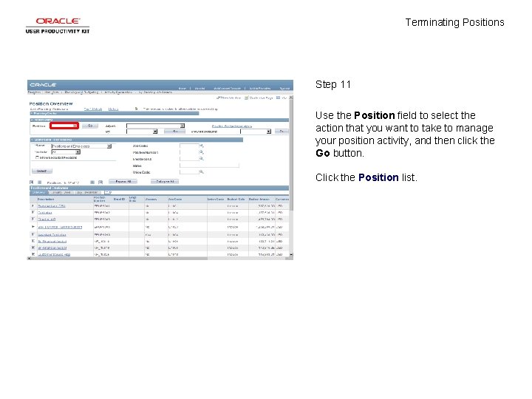
Task: Click the Go button beside the Position list
Action: (90, 126)
